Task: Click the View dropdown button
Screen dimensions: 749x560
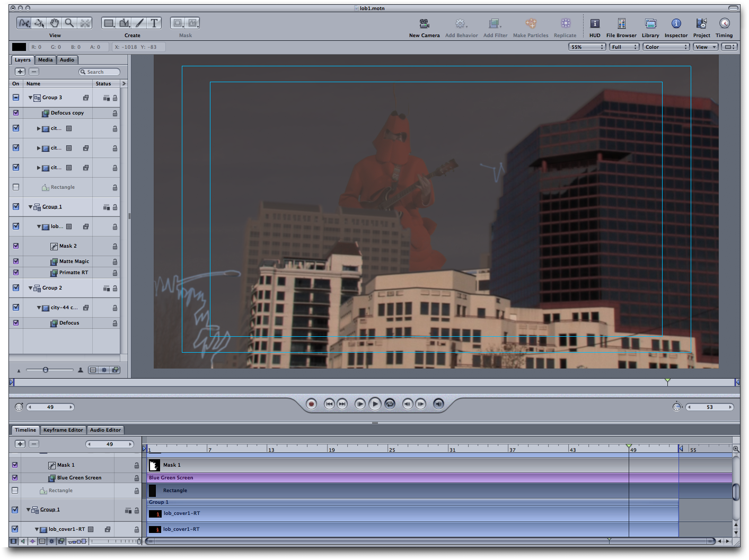Action: (x=706, y=47)
